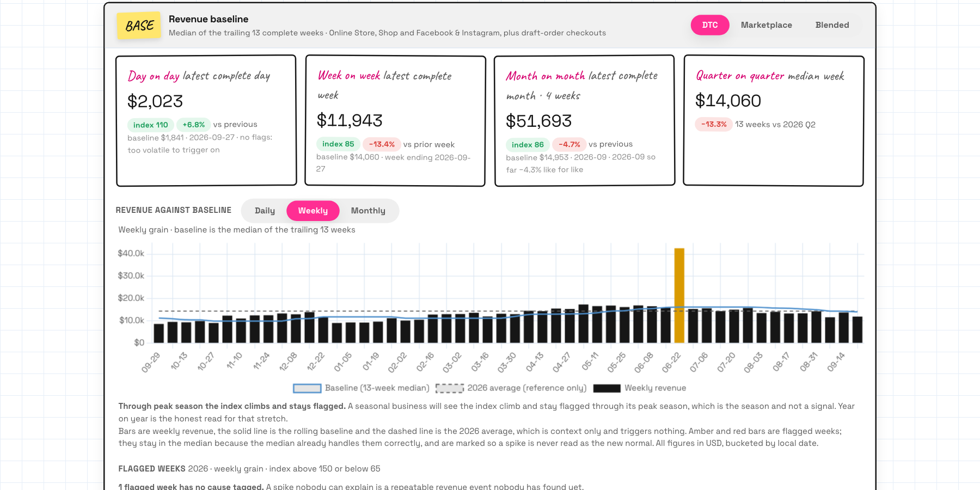
Task: Switch to the Blended channel tab
Action: [832, 25]
